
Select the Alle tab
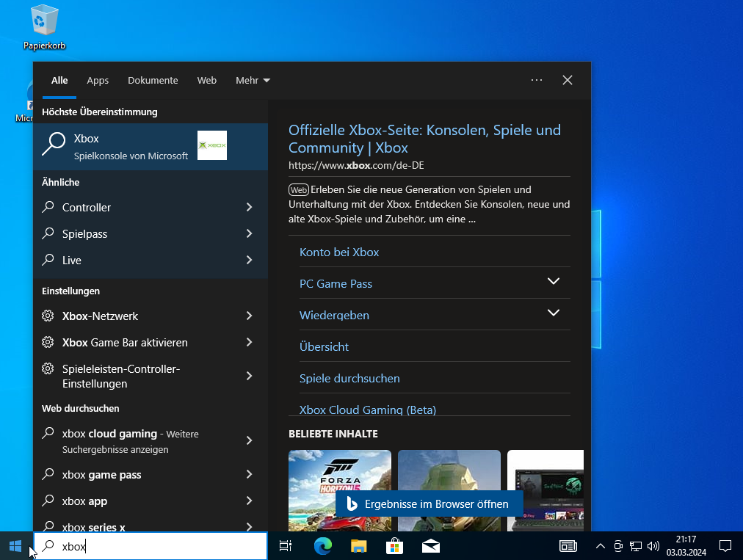[x=59, y=81]
